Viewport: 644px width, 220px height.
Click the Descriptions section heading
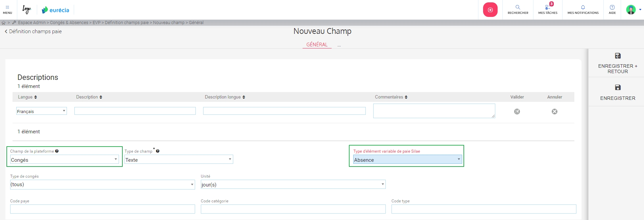click(38, 78)
